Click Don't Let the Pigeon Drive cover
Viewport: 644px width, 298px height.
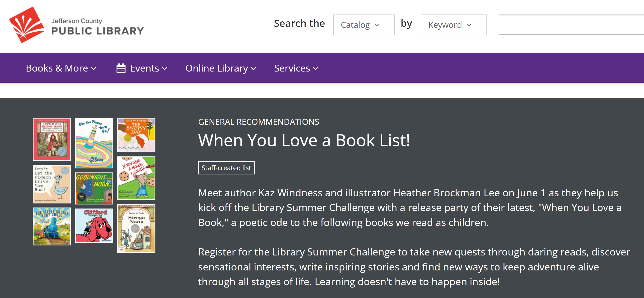coord(52,184)
